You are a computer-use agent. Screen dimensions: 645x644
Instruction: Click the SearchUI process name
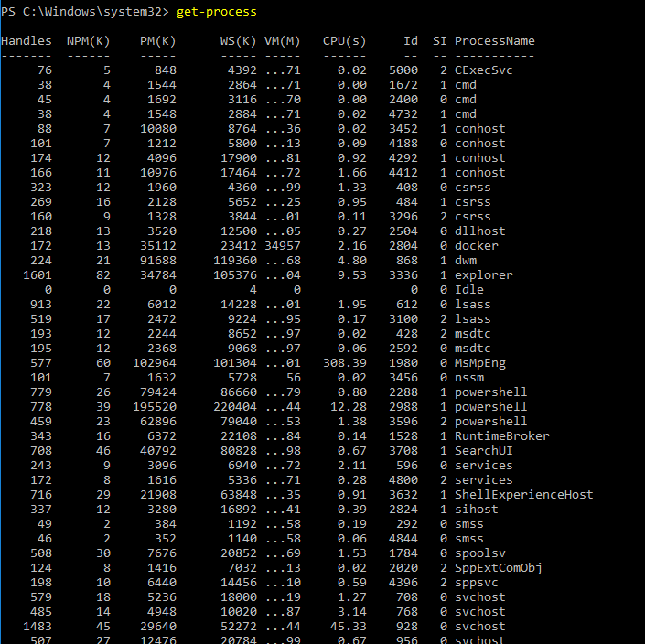pyautogui.click(x=484, y=451)
